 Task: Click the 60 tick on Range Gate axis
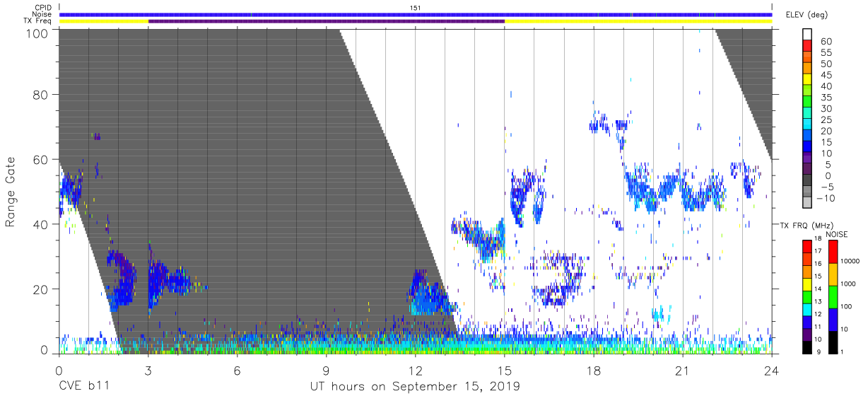(x=41, y=160)
